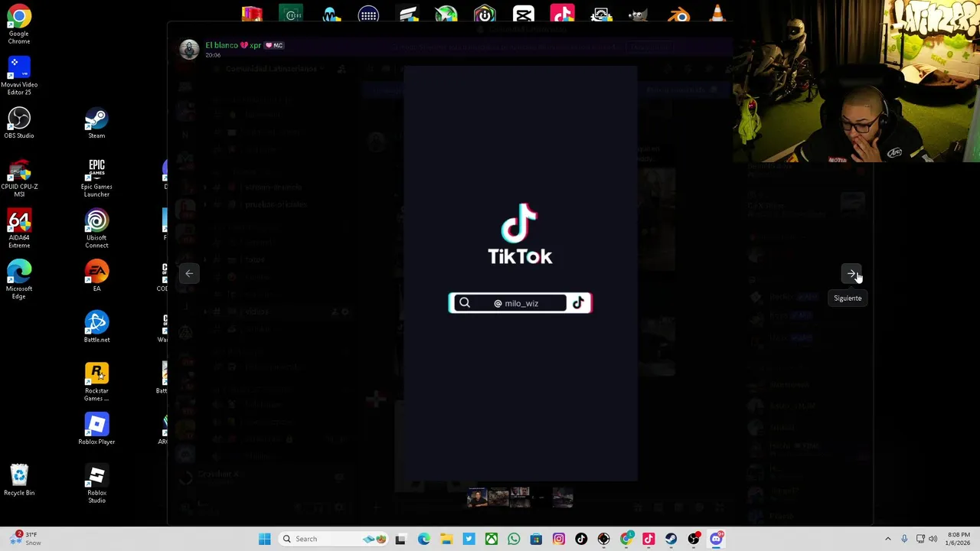Open the round dotted-grid icon in top row
This screenshot has width=980, height=551.
point(368,15)
